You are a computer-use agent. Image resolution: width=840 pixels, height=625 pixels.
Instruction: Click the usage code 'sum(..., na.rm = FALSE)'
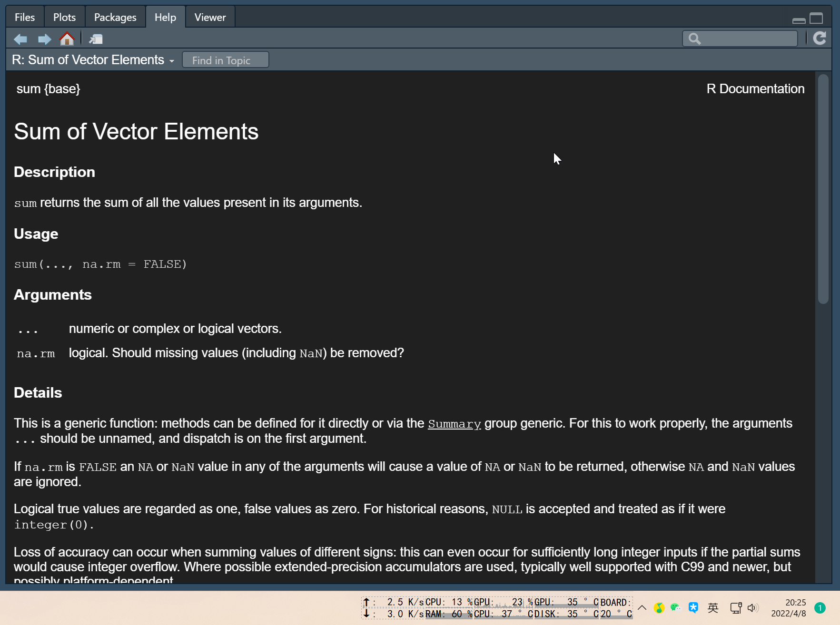point(100,264)
